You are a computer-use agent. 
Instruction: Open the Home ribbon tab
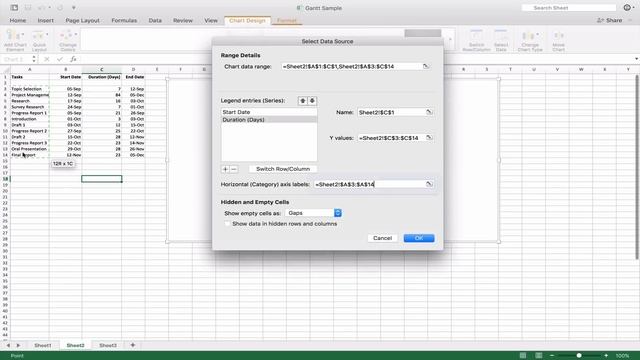click(x=18, y=20)
